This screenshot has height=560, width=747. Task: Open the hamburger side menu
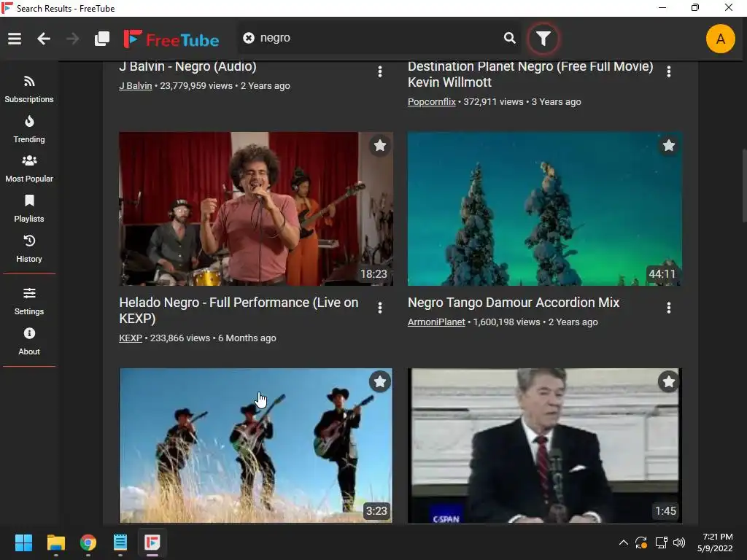coord(15,39)
